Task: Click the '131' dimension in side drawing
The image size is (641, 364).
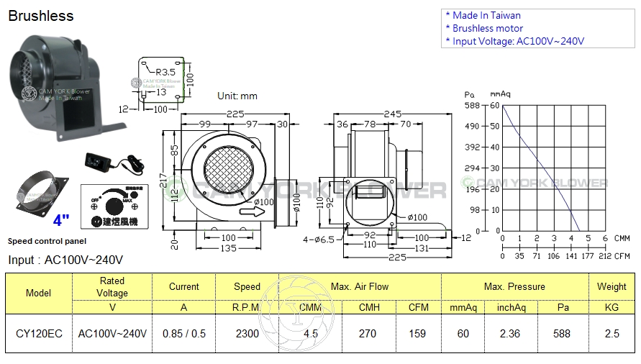Action: (422, 248)
